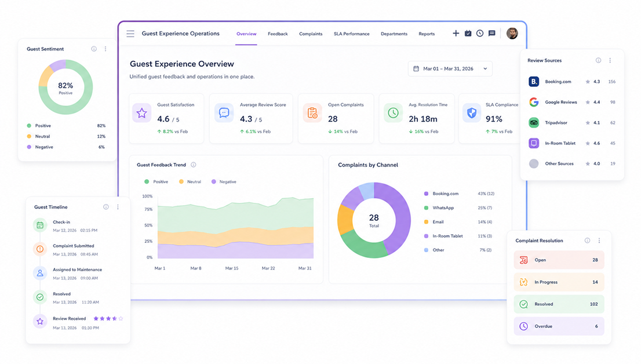The height and width of the screenshot is (364, 641).
Task: Open the calendar check icon in header
Action: click(x=468, y=33)
